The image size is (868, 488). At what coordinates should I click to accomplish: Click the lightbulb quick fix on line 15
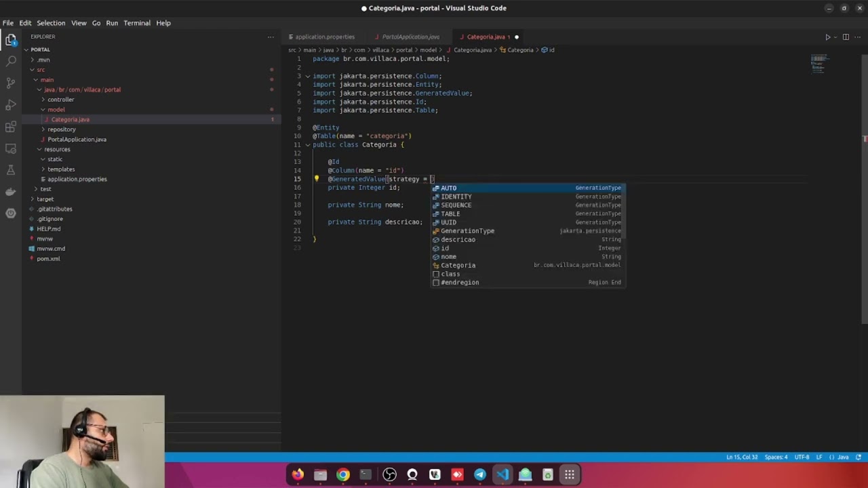pos(316,179)
